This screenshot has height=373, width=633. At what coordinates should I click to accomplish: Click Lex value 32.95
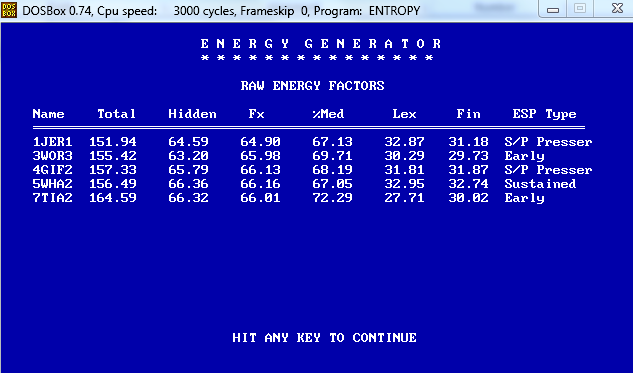tap(404, 184)
